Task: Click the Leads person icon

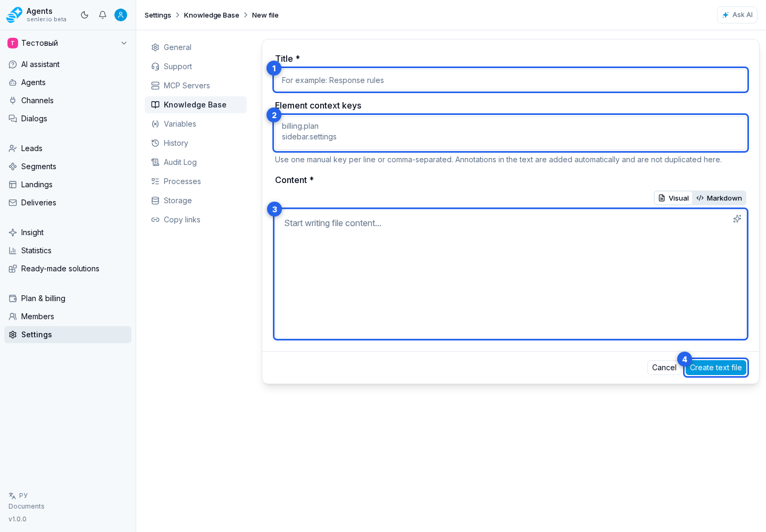Action: pos(13,148)
